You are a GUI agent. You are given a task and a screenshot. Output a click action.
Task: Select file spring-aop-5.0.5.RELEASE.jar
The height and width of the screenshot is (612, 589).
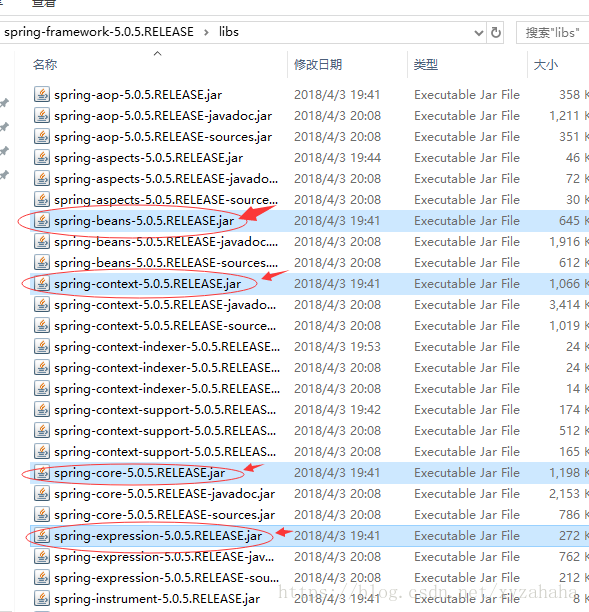click(138, 95)
